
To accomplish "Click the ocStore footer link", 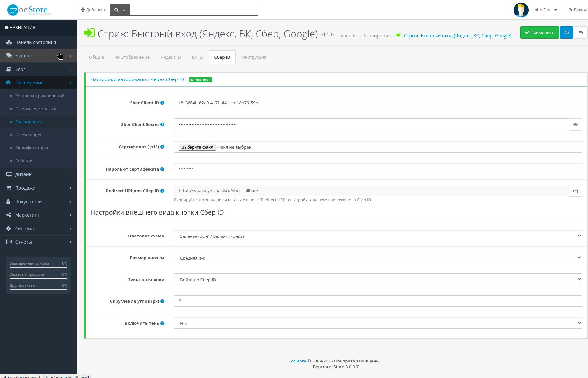I will [298, 361].
